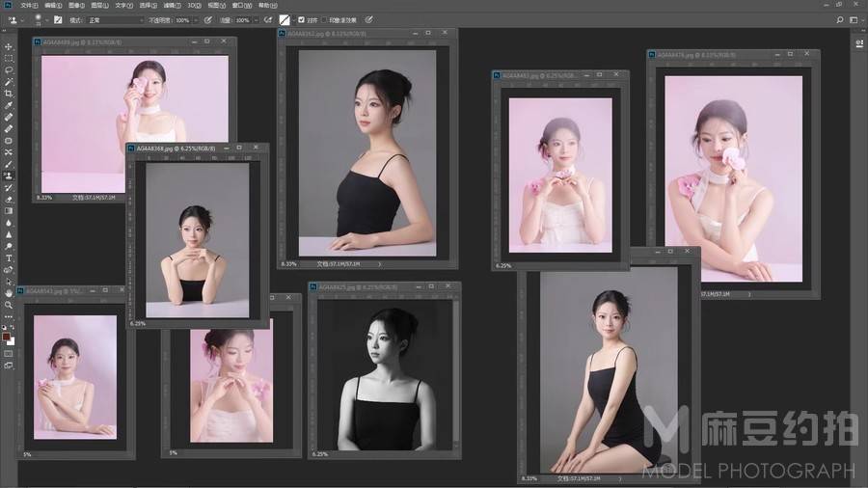Select the Eyedropper tool
The width and height of the screenshot is (868, 488).
(x=9, y=105)
